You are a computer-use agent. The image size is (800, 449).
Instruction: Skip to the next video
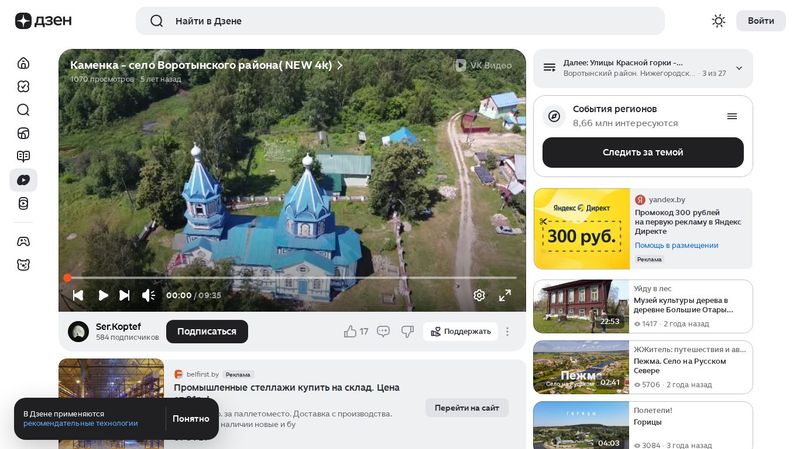click(x=124, y=295)
